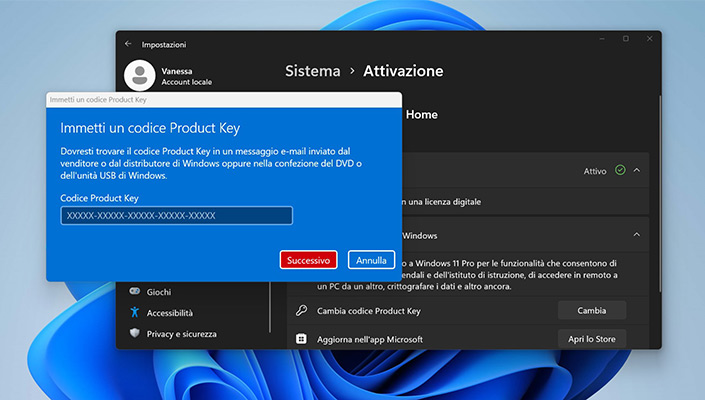Open Privacy e sicurezza settings
The image size is (705, 400).
[181, 334]
